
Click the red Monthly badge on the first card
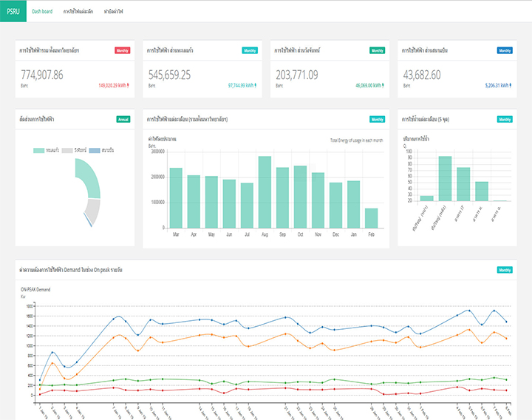(122, 50)
